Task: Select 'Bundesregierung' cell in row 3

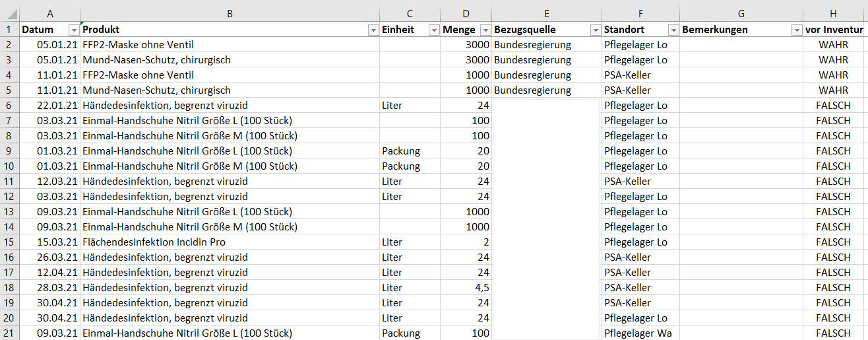Action: (x=547, y=60)
